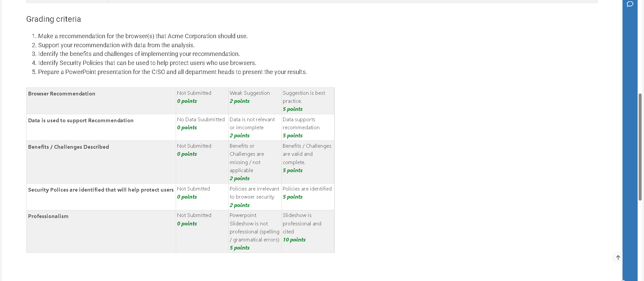644x281 pixels.
Task: Select 'No Data Suubmitted' 0 points level
Action: pyautogui.click(x=202, y=127)
